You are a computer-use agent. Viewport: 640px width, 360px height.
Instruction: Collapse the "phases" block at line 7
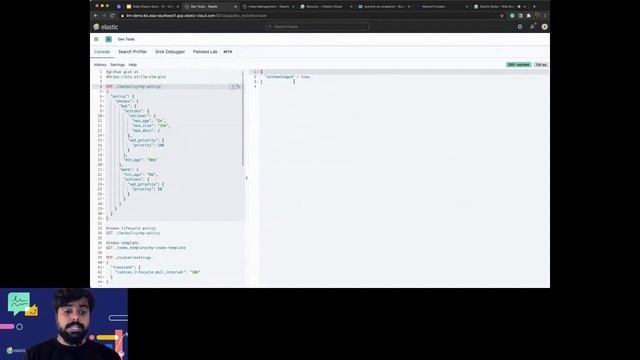(x=103, y=101)
